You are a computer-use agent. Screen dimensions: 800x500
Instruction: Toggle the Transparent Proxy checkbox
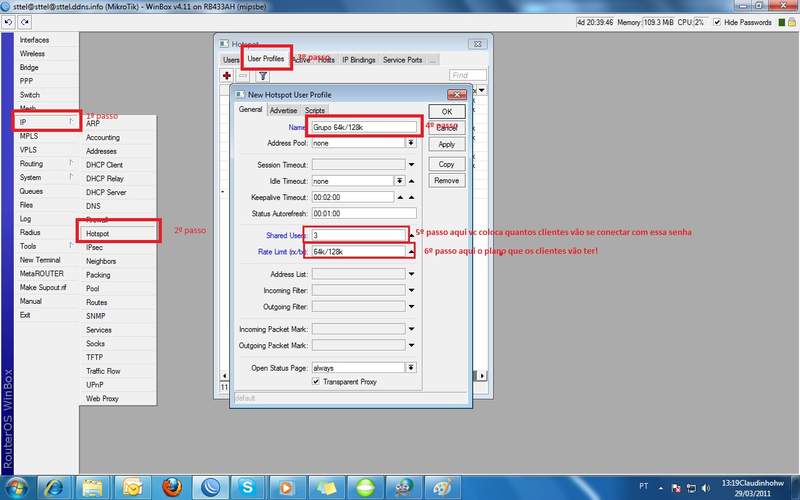[x=316, y=382]
